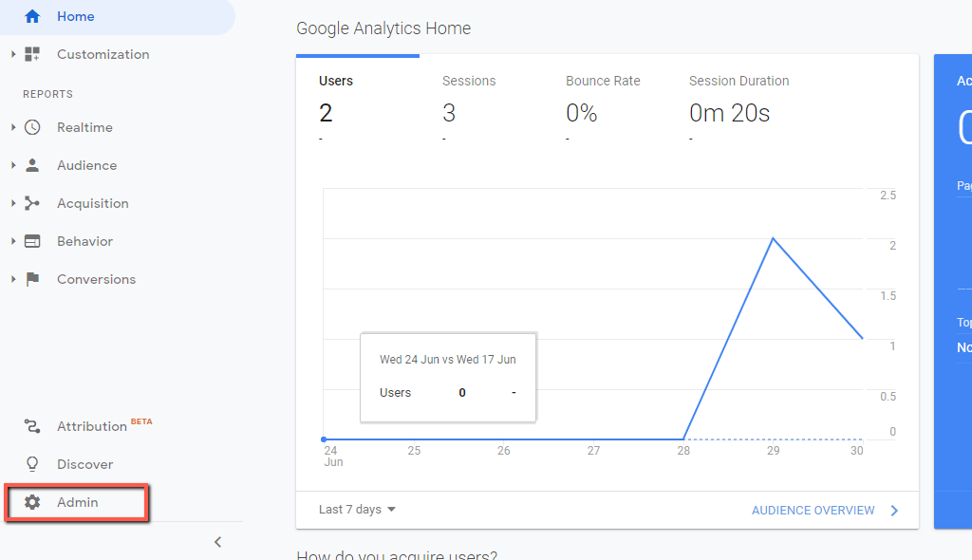This screenshot has width=972, height=560.
Task: Open the Audience report label
Action: (86, 165)
